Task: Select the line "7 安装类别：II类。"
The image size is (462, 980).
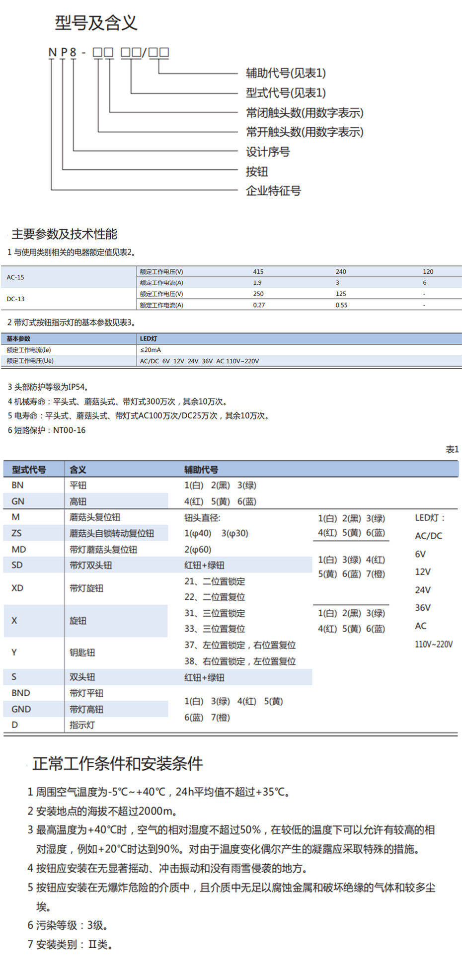Action: click(70, 944)
